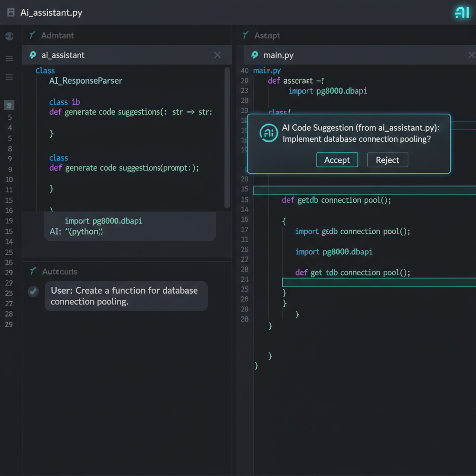Click 'def asscraet' line in main.py
476x476 pixels.
pos(296,81)
